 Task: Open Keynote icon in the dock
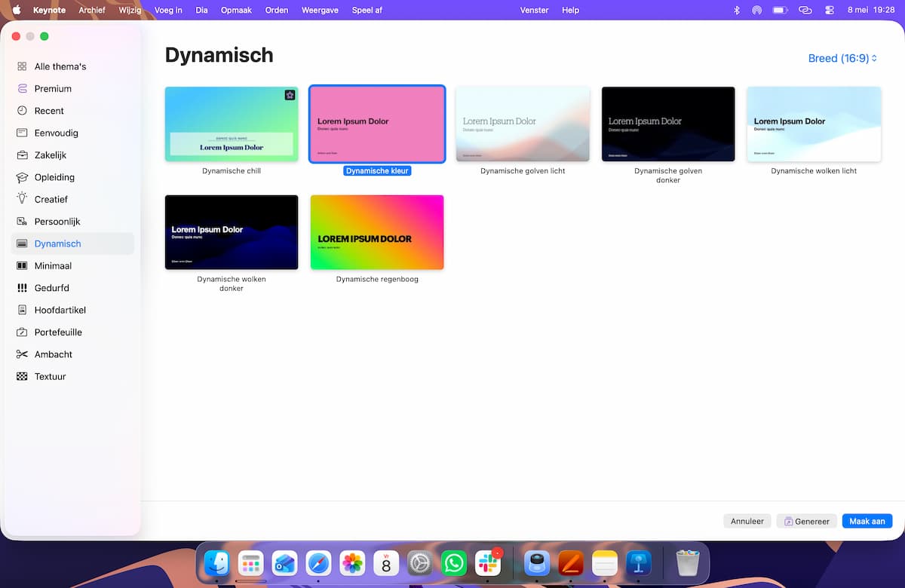point(639,562)
